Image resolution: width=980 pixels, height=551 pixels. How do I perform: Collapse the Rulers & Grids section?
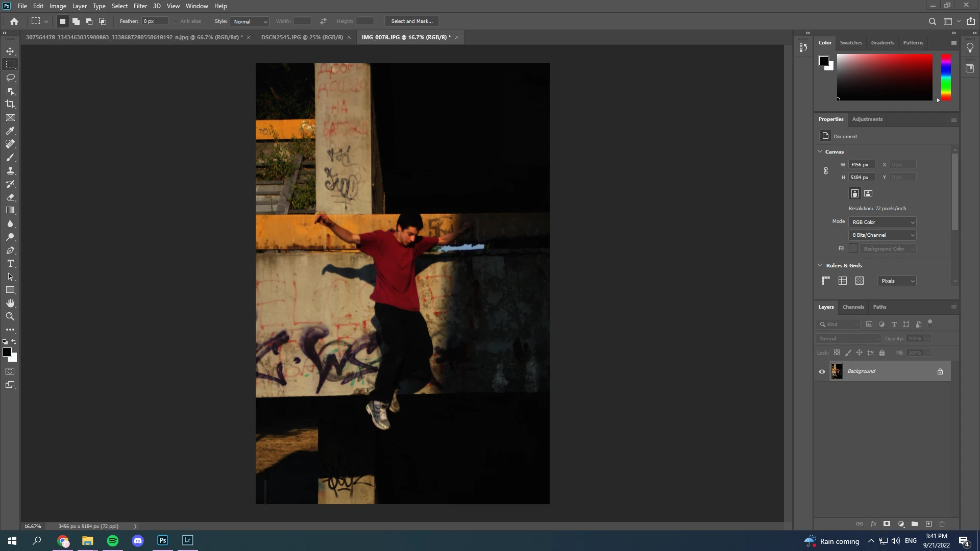820,265
